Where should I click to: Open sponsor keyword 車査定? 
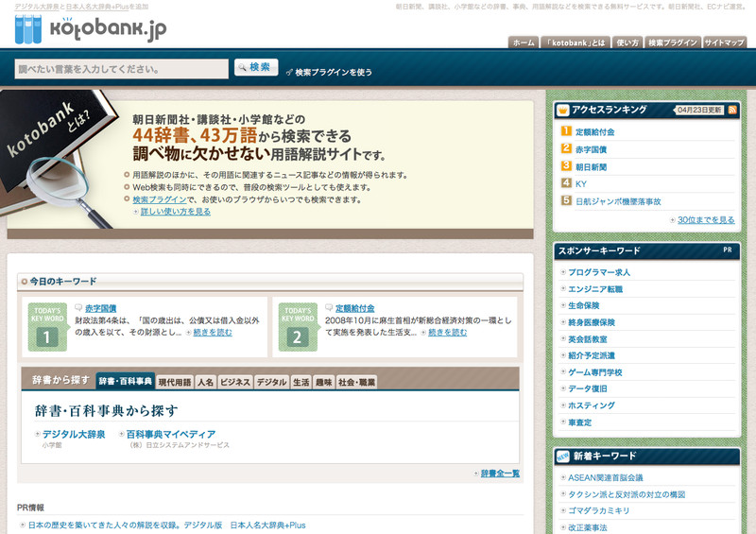click(x=580, y=422)
